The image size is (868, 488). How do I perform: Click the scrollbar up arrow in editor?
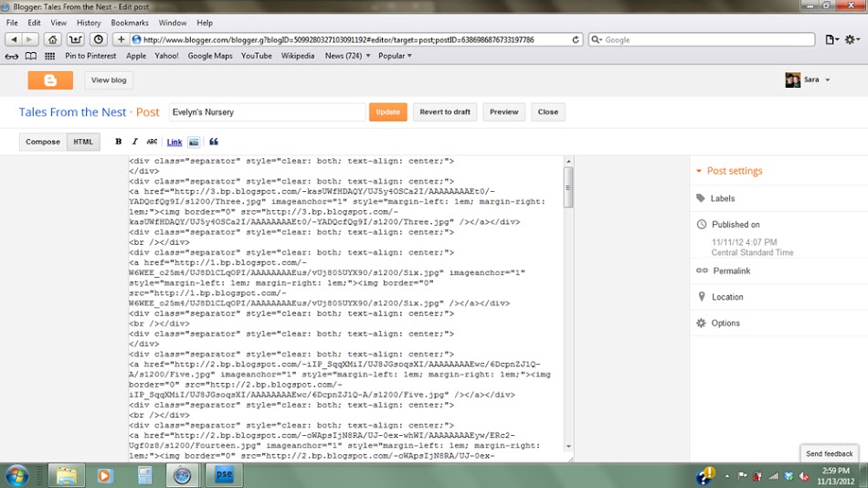(568, 161)
